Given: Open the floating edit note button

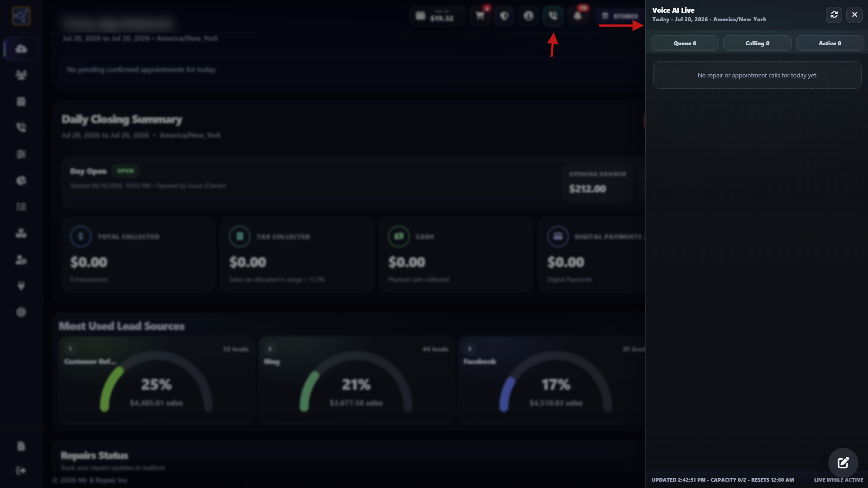Looking at the screenshot, I should click(843, 463).
